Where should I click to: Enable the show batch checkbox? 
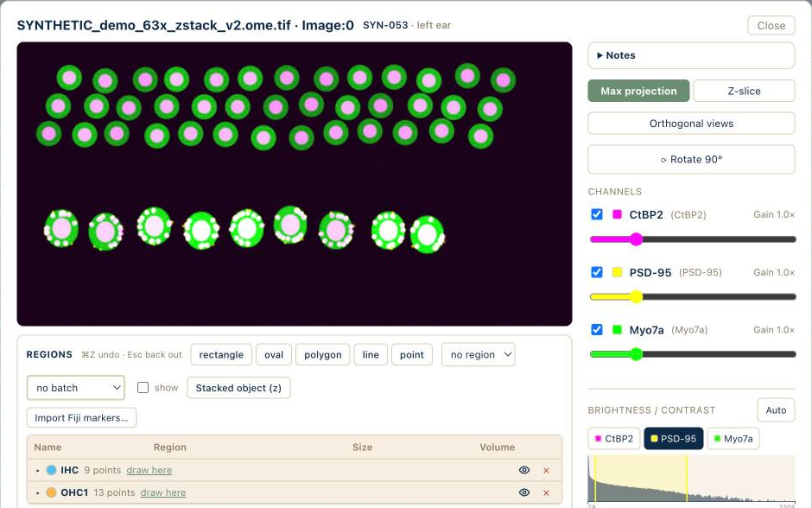pyautogui.click(x=143, y=387)
